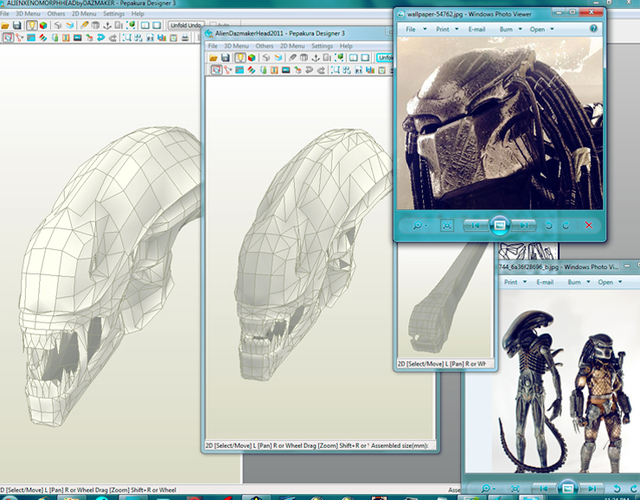The image size is (640, 500).
Task: Open Burn dropdown in wallpaper-54762 Photo Viewer
Action: (511, 29)
